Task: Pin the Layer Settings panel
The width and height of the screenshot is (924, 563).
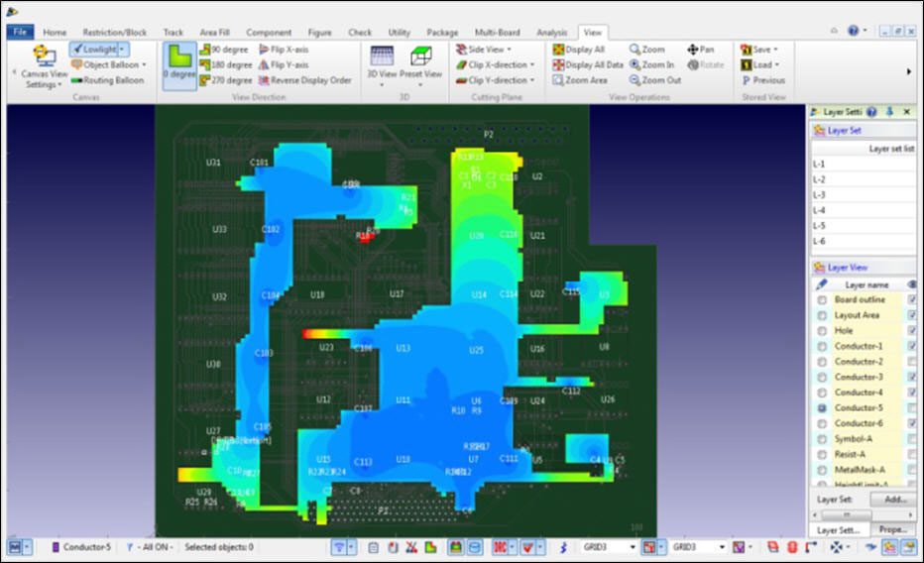Action: [890, 111]
